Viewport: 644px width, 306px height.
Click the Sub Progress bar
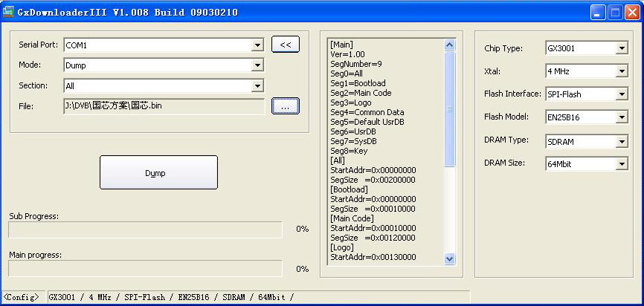coord(145,229)
